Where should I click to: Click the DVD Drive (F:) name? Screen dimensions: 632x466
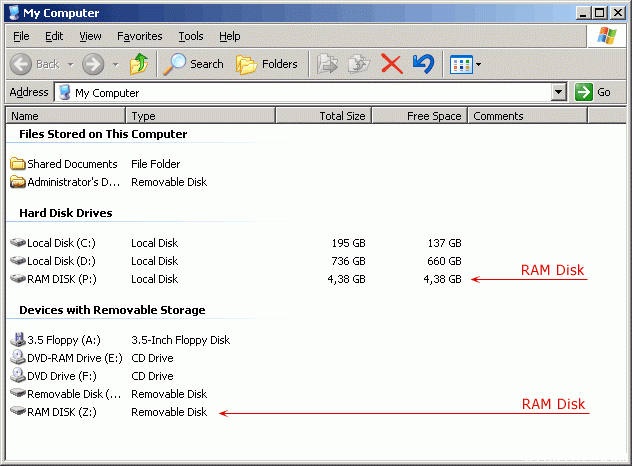[x=62, y=376]
